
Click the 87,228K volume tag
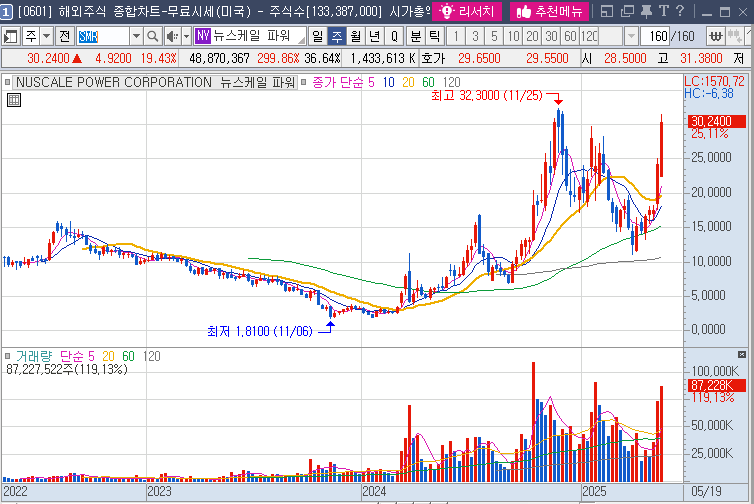pos(716,385)
